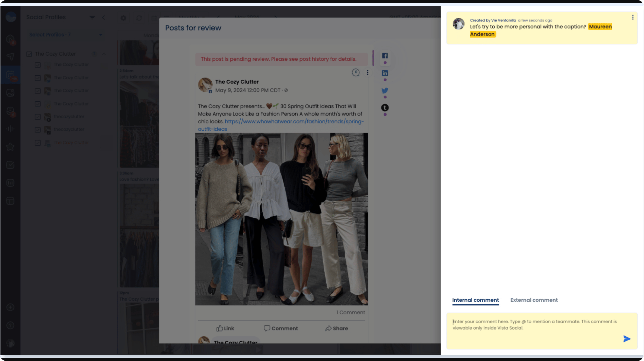
Task: Select the Facebook icon beside the post preview
Action: click(385, 56)
